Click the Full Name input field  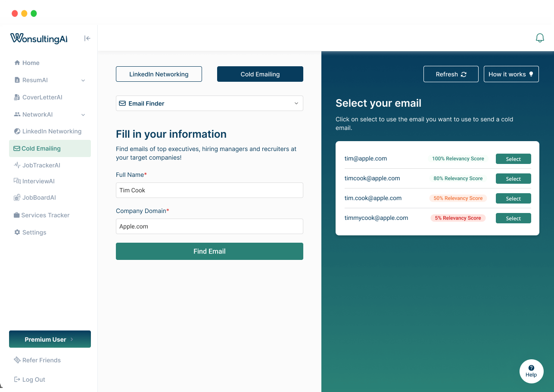(209, 190)
